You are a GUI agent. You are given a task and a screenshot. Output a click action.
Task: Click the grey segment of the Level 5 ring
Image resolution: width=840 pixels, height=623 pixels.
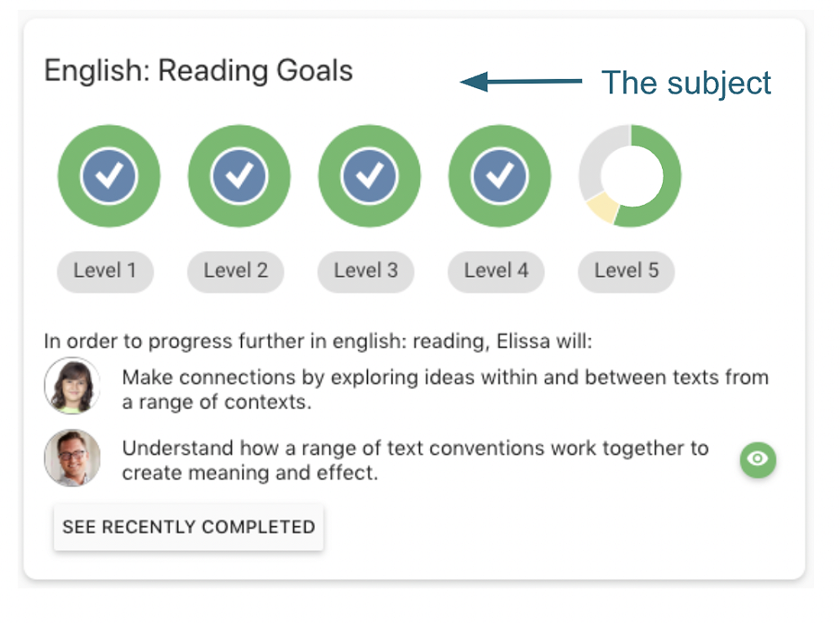click(x=595, y=160)
